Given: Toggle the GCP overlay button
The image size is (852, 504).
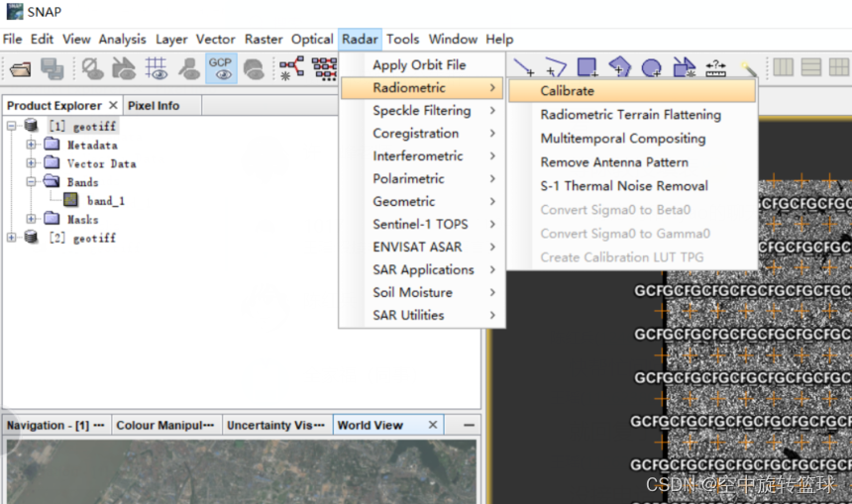Looking at the screenshot, I should click(221, 69).
